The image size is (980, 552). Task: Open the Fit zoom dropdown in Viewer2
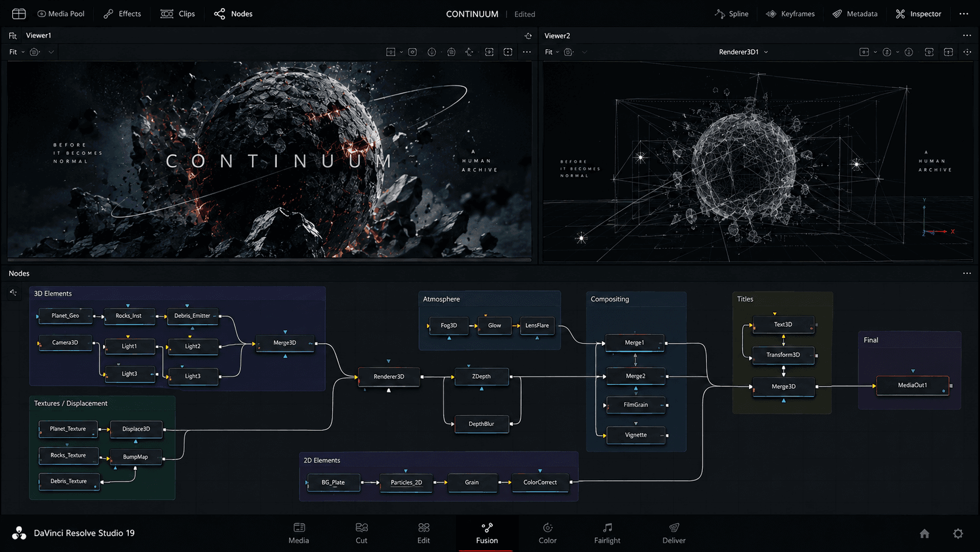[552, 52]
